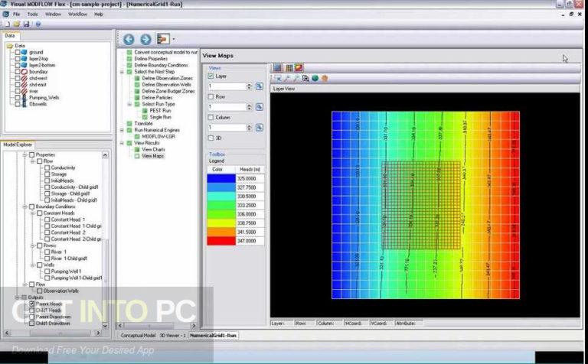Click the Data folder icon in tree
This screenshot has height=364, width=588.
click(10, 46)
